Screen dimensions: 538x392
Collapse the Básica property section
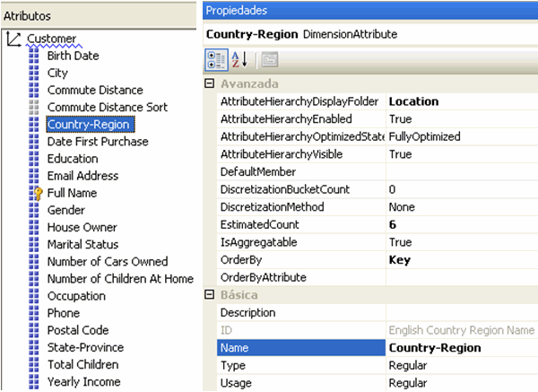[210, 294]
